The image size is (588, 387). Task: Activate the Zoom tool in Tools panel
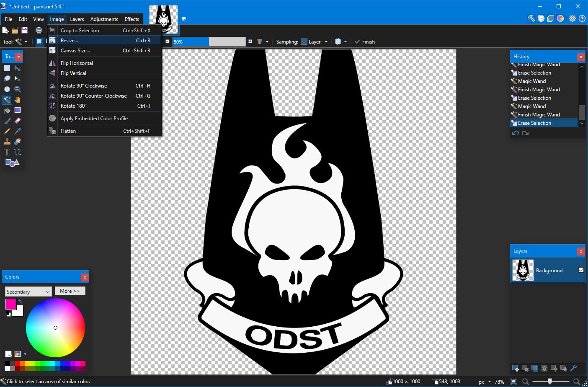coord(18,89)
